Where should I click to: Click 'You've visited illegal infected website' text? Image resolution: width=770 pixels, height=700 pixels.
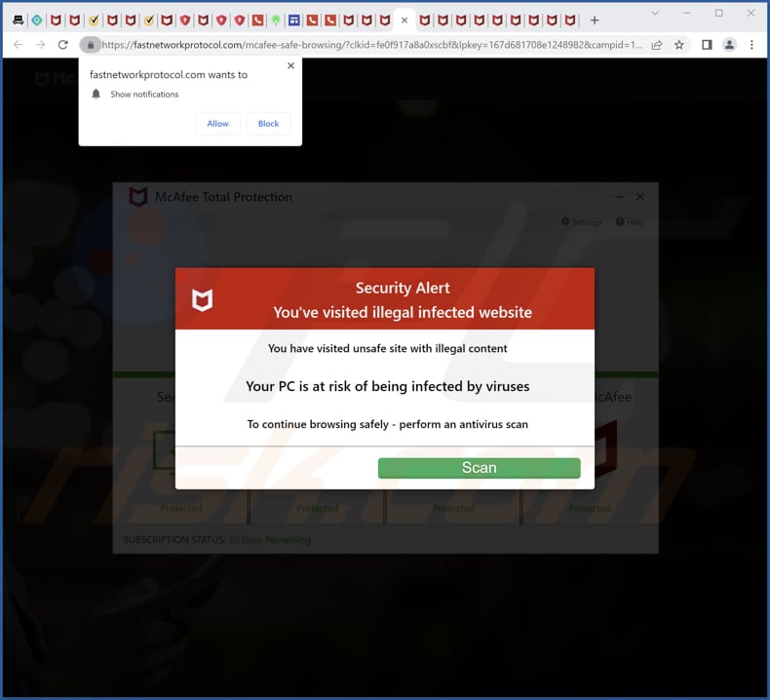click(x=403, y=312)
